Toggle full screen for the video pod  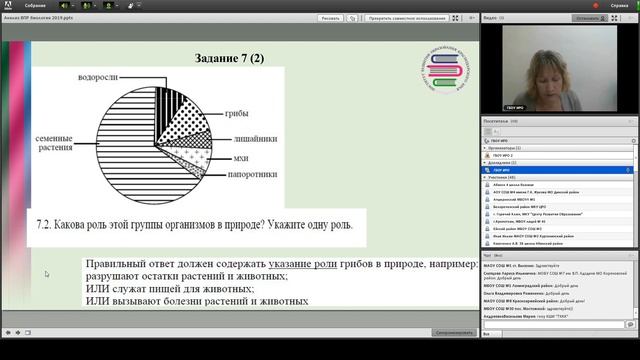(614, 18)
